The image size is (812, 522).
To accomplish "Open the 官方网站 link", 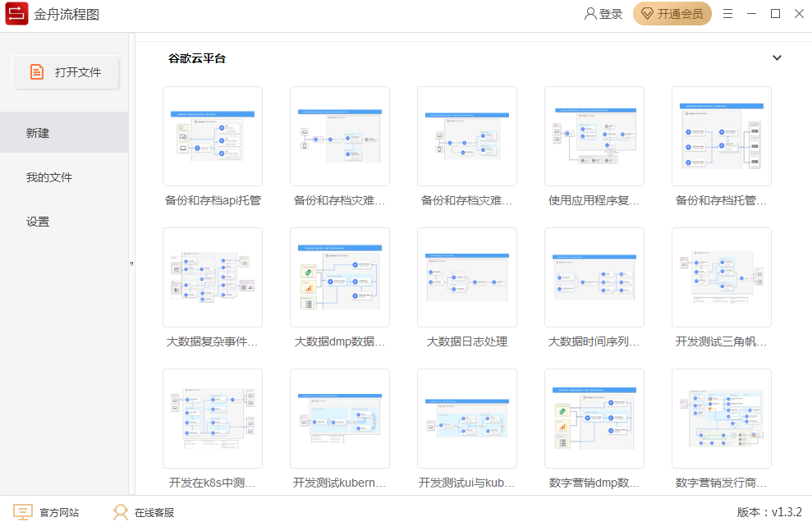I will [x=59, y=513].
